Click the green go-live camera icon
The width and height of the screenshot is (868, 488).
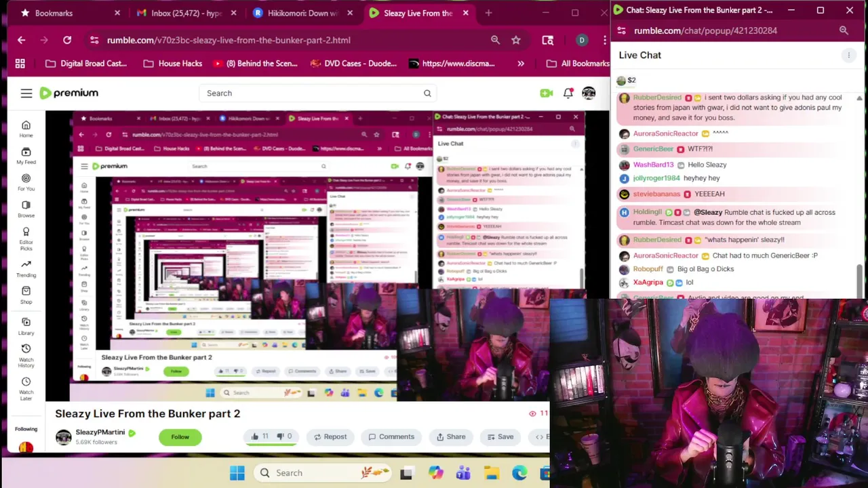pos(546,93)
